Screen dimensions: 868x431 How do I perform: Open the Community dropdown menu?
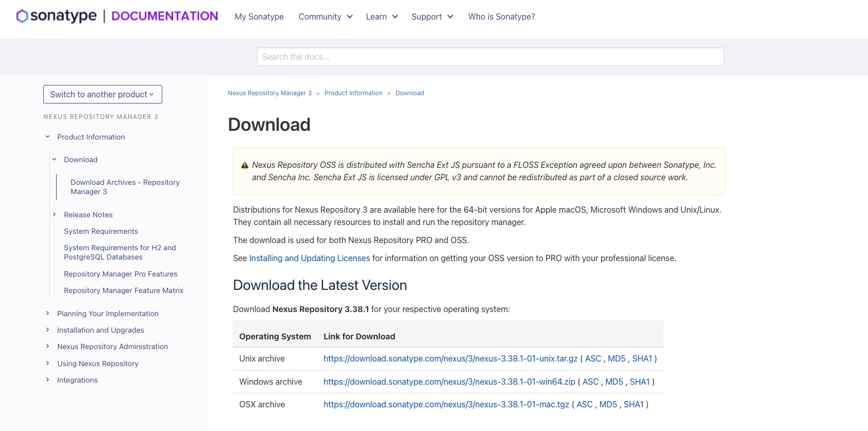[x=326, y=16]
